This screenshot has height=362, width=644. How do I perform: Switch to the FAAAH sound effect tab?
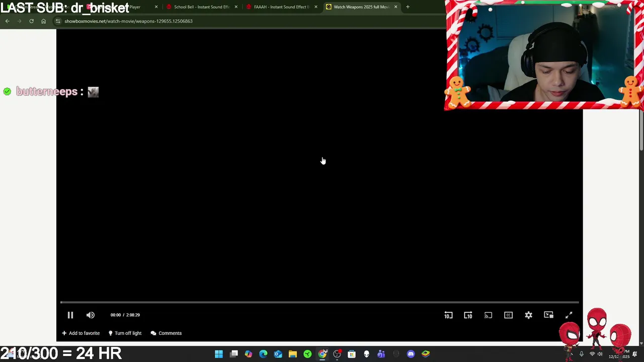coord(281,7)
